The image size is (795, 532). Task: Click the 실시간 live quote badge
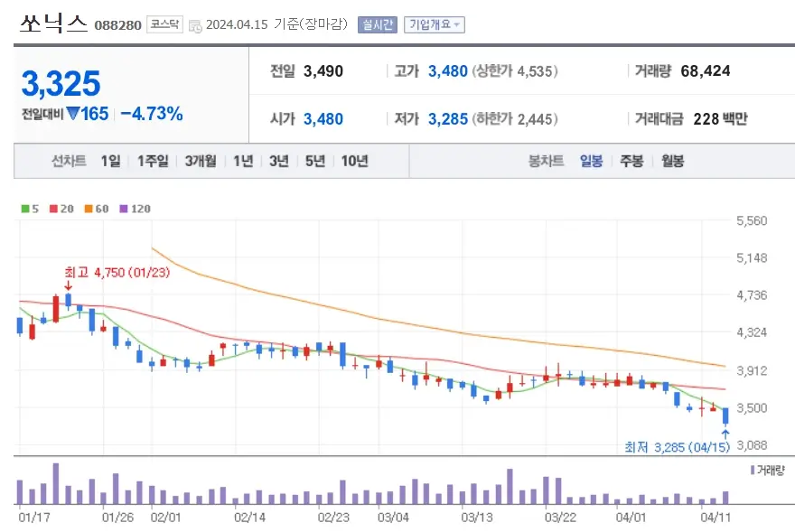tap(378, 24)
